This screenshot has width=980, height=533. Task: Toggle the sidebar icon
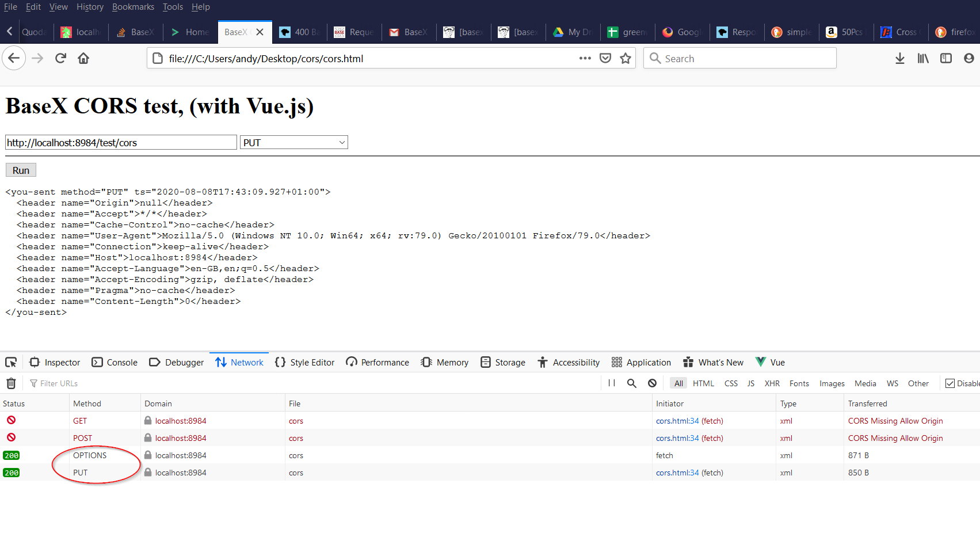pos(946,58)
